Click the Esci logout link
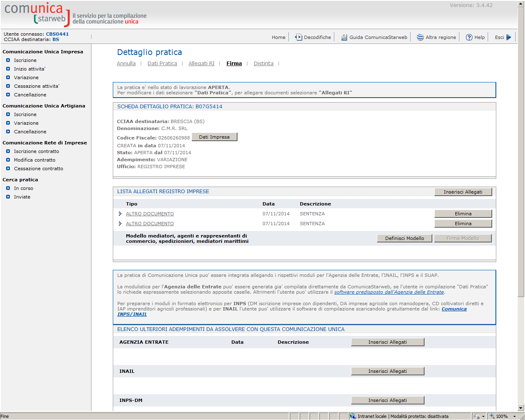This screenshot has width=525, height=420. [500, 37]
